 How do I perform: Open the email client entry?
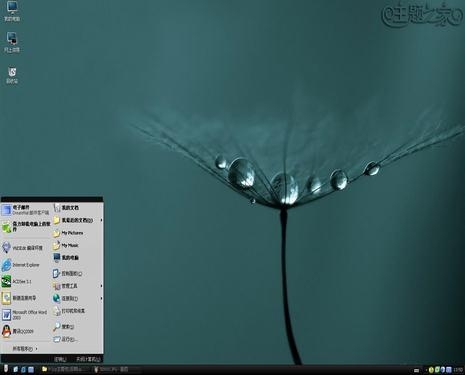[x=25, y=210]
